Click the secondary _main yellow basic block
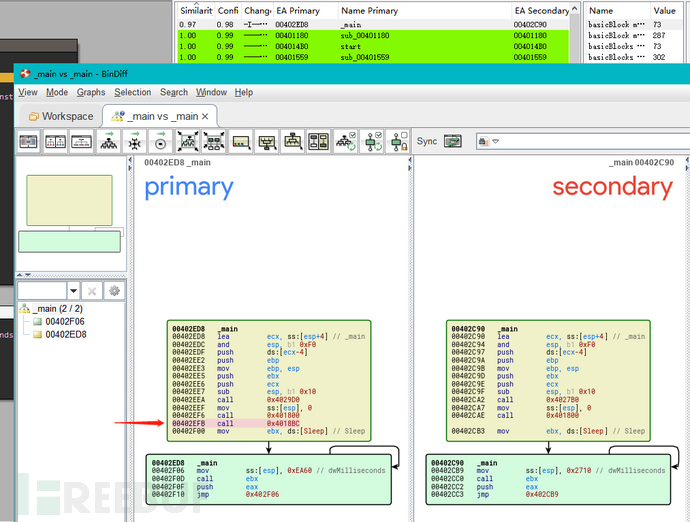This screenshot has width=690, height=522. click(548, 381)
